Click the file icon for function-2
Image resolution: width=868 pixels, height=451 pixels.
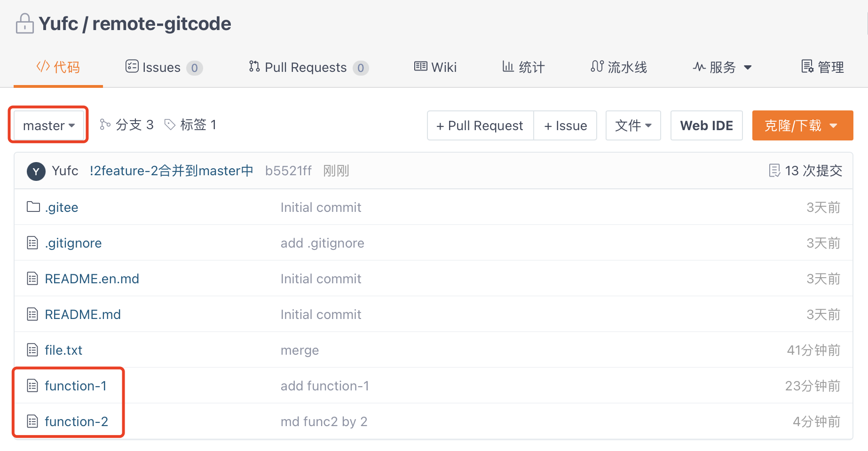coord(32,421)
